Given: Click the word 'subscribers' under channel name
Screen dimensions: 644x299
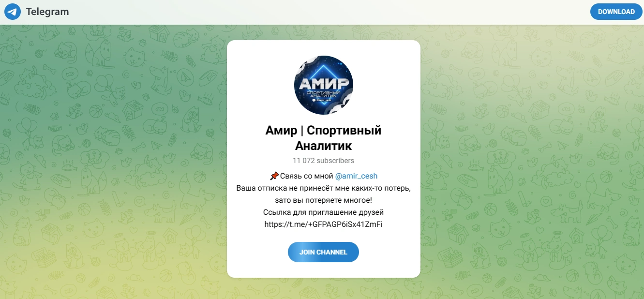Looking at the screenshot, I should pyautogui.click(x=335, y=161).
